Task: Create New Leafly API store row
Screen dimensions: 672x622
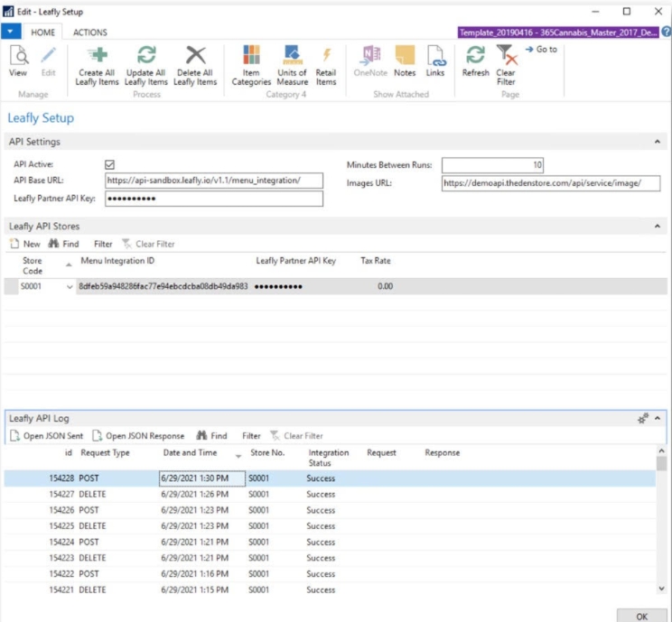Action: (25, 244)
